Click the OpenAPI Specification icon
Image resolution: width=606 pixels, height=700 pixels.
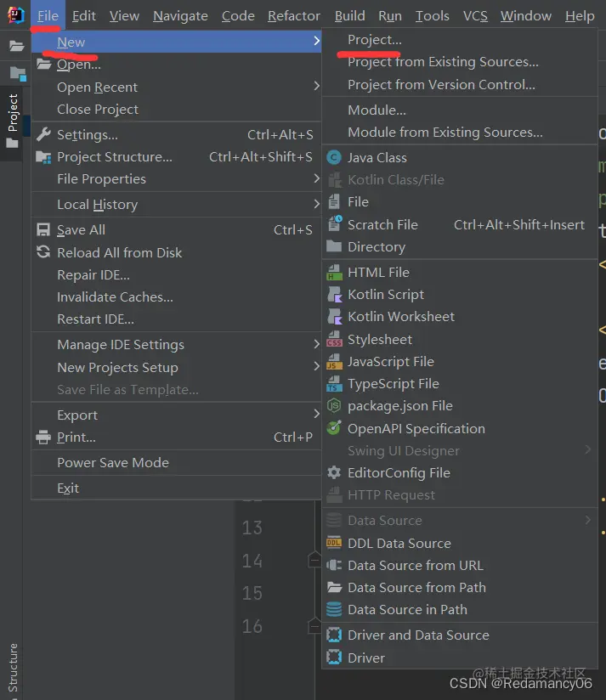tap(334, 427)
